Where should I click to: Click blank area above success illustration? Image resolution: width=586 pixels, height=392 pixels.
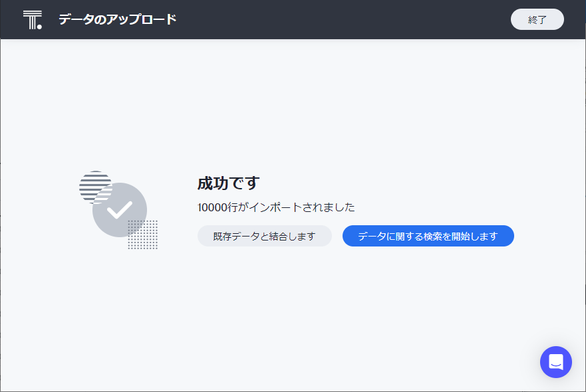[x=120, y=106]
